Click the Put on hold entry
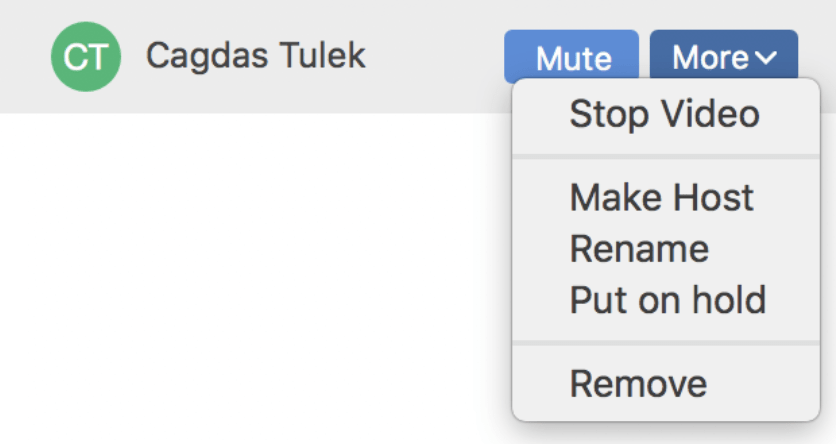 pyautogui.click(x=667, y=299)
